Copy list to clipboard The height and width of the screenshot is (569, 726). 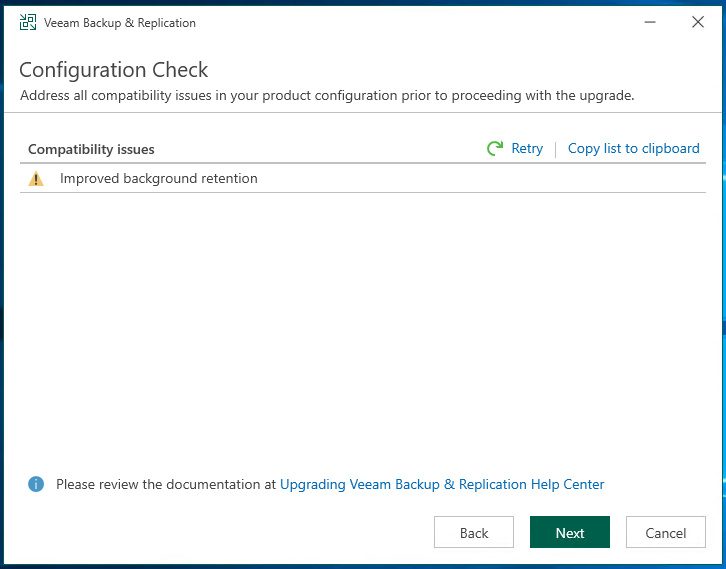[633, 149]
